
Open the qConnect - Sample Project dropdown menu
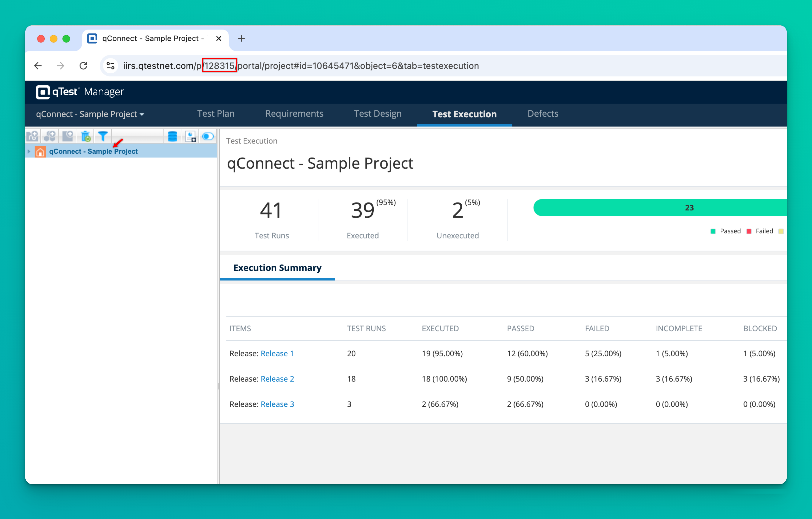click(x=90, y=114)
